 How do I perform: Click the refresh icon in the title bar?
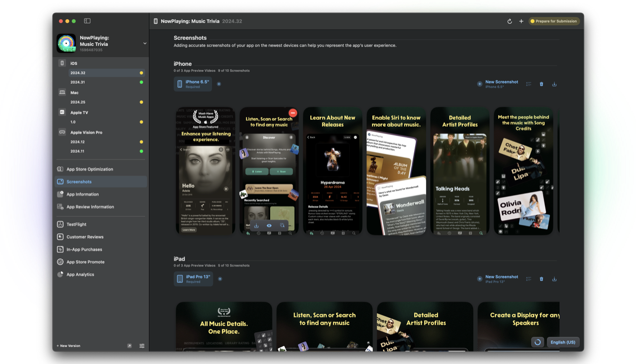[x=510, y=21]
